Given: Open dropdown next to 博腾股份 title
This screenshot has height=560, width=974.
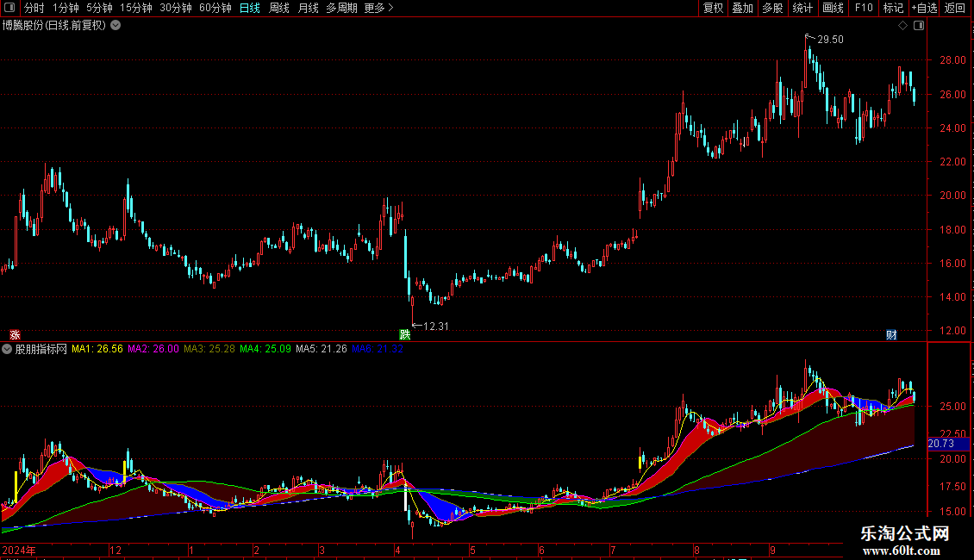Looking at the screenshot, I should (x=116, y=26).
